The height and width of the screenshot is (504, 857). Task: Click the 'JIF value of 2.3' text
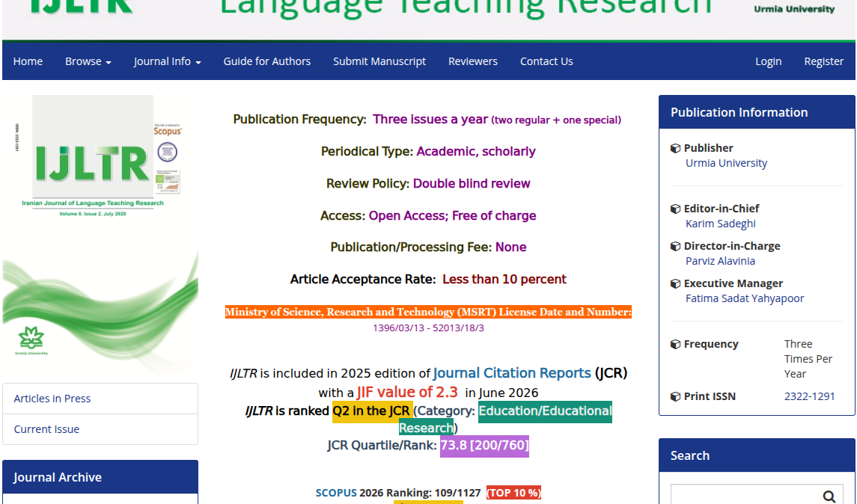point(407,392)
